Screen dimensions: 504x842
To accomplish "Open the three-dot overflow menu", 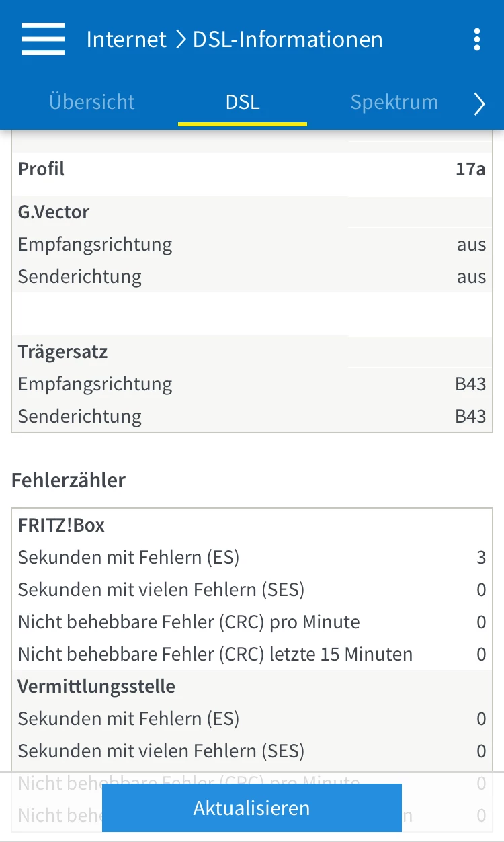I will pos(476,39).
